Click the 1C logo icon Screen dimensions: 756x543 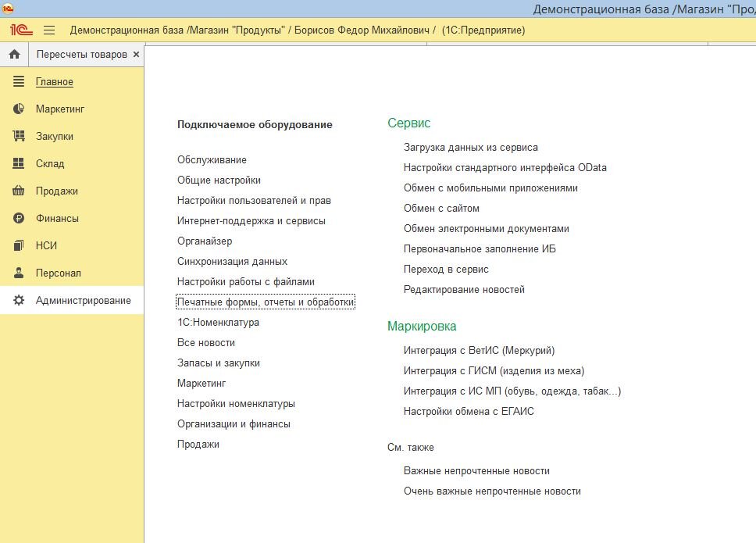coord(21,30)
